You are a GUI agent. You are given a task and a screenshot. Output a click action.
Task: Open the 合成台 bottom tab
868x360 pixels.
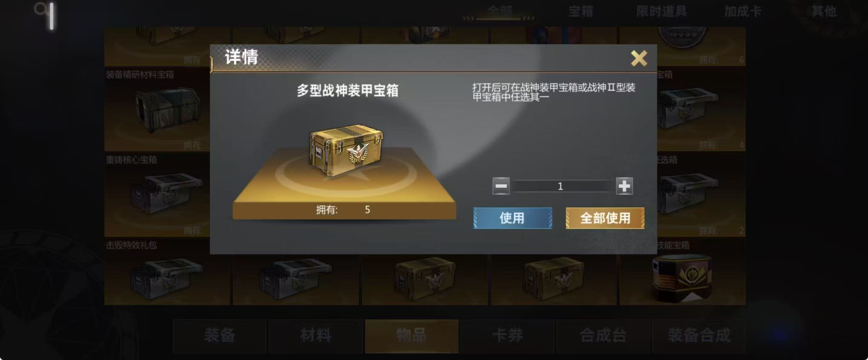pyautogui.click(x=603, y=336)
